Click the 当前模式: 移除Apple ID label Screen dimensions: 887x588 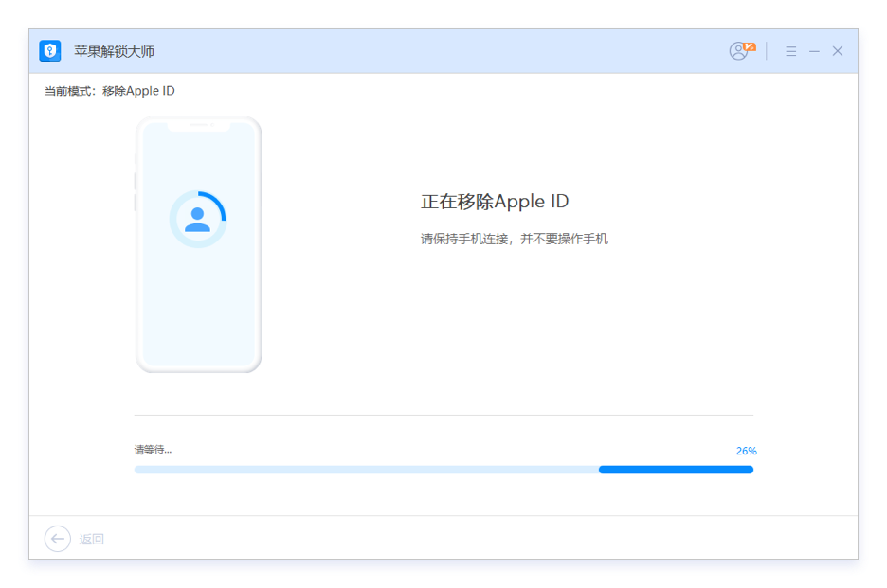coord(110,91)
